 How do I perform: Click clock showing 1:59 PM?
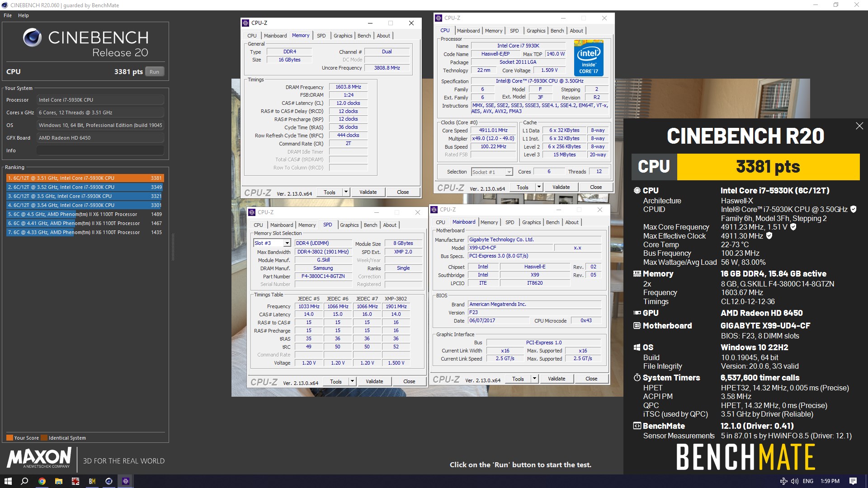click(830, 481)
